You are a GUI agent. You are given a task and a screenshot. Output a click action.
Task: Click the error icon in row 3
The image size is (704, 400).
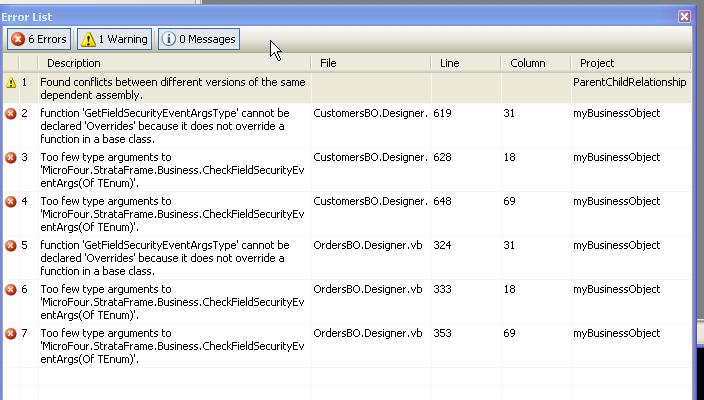[x=11, y=158]
